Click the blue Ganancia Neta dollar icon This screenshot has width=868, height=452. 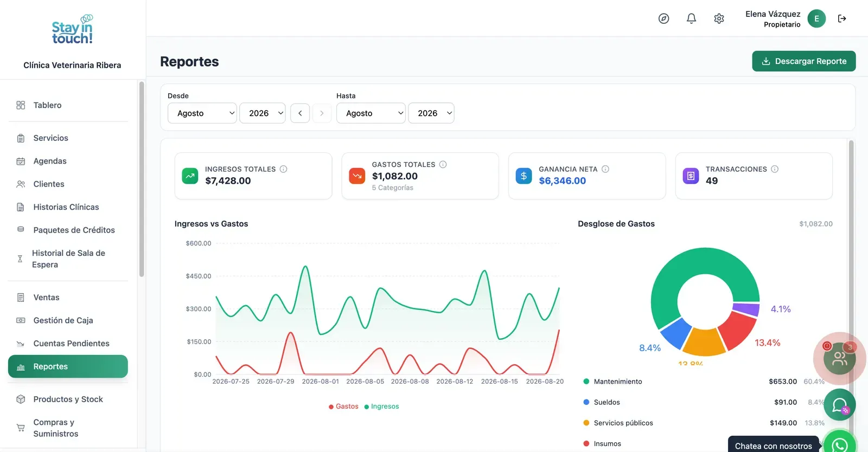(524, 176)
